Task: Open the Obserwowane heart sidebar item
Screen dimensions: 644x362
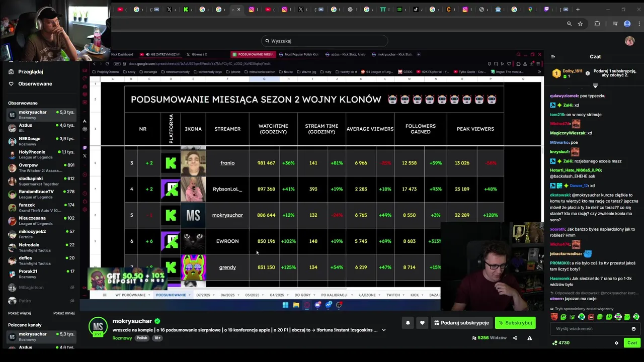Action: pyautogui.click(x=31, y=83)
